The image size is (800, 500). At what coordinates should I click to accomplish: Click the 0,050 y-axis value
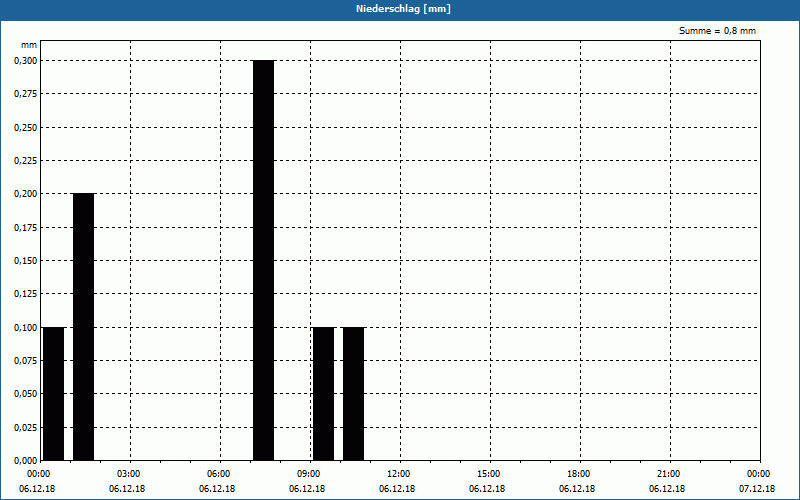pos(26,394)
